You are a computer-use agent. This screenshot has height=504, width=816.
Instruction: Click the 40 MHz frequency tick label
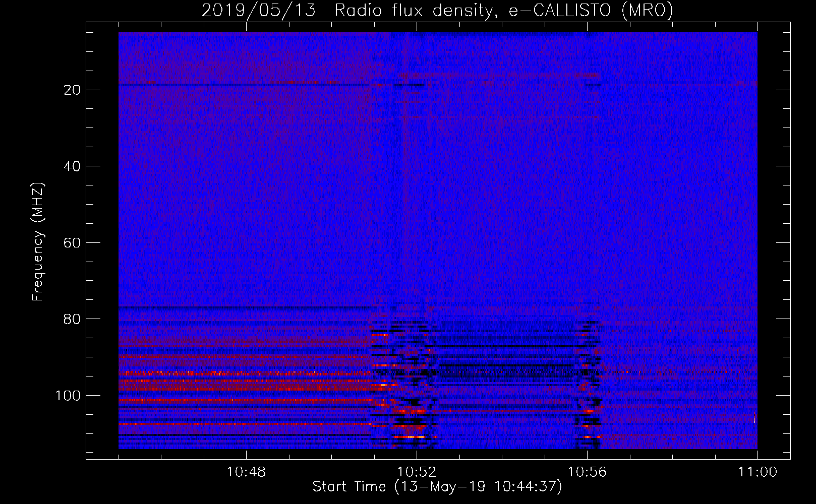(x=73, y=166)
